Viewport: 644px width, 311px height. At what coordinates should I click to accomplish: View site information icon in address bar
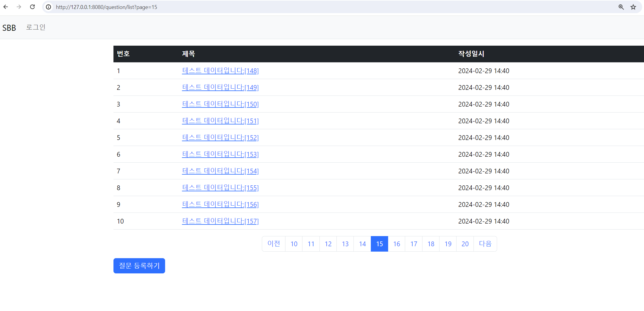point(48,7)
